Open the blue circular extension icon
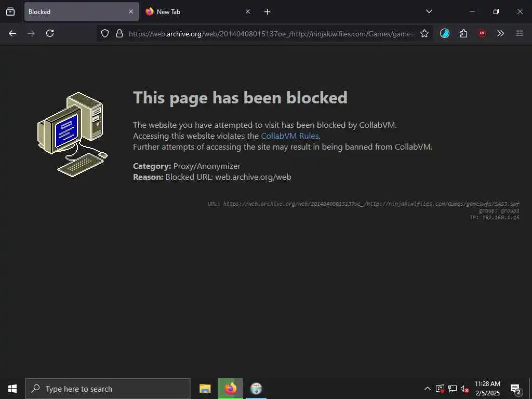 tap(445, 33)
